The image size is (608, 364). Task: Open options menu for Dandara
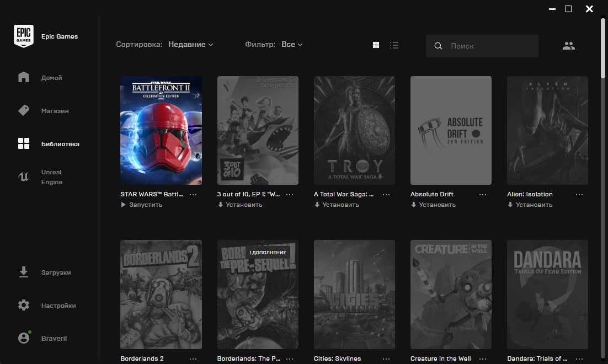coord(579,359)
